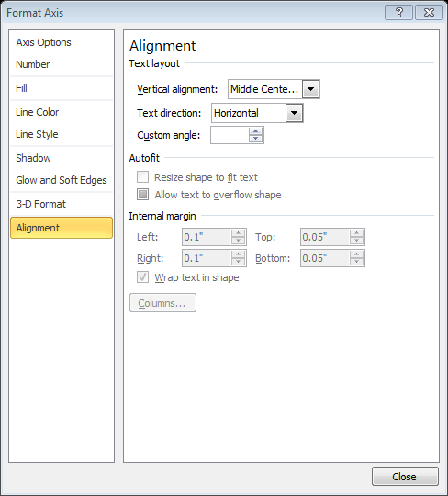The width and height of the screenshot is (448, 496).
Task: Increase the Left internal margin spinner
Action: (x=238, y=233)
